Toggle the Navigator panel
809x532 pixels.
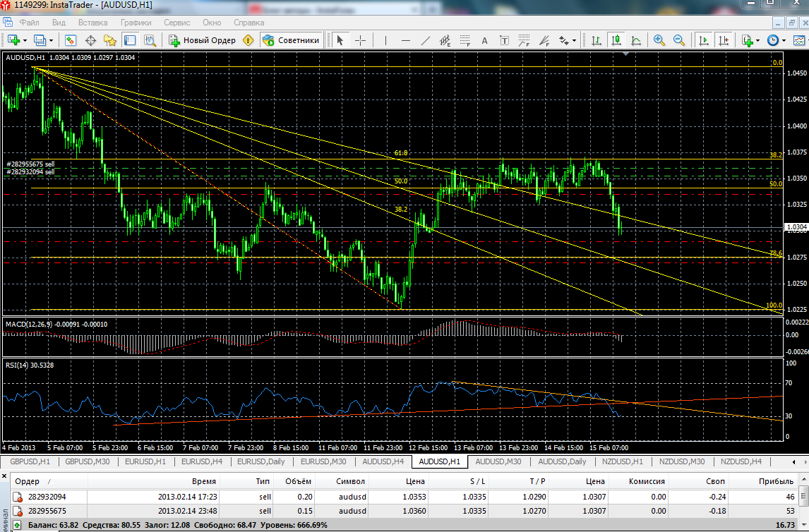tap(110, 40)
